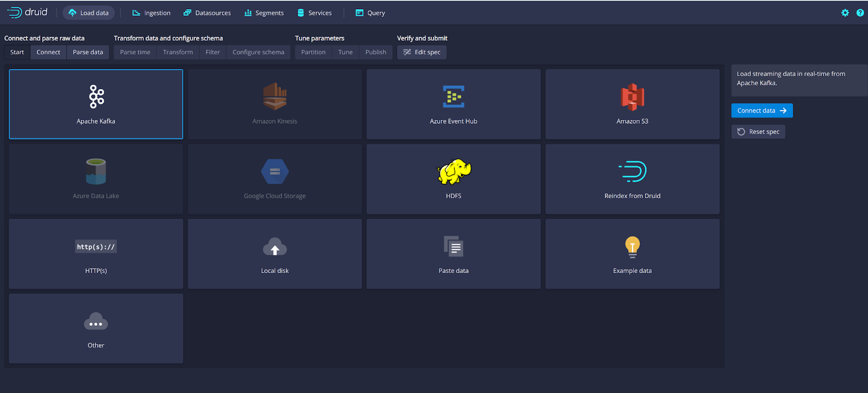Choose the HTTP(s) source icon
Viewport: 868px width, 393px height.
coord(96,246)
